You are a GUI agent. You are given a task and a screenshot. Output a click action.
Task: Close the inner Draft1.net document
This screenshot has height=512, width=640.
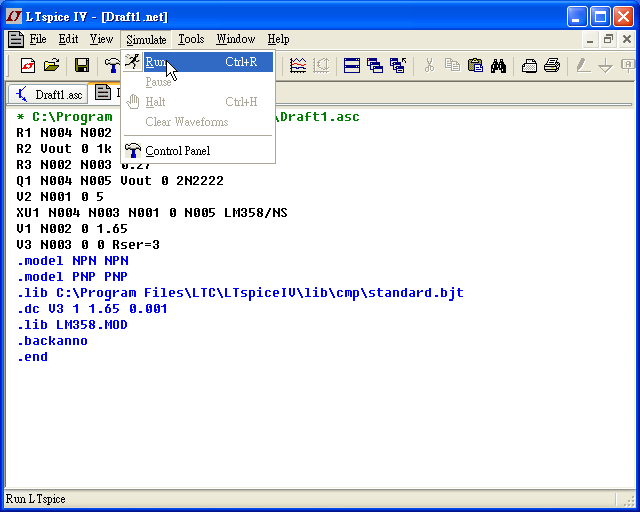point(627,39)
